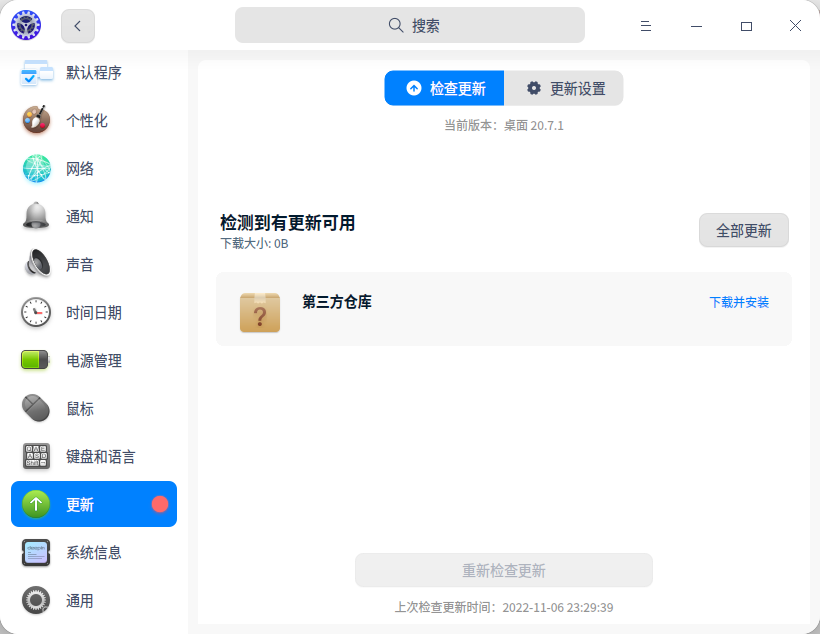Open Notification bell icon
The image size is (820, 634).
tap(36, 216)
